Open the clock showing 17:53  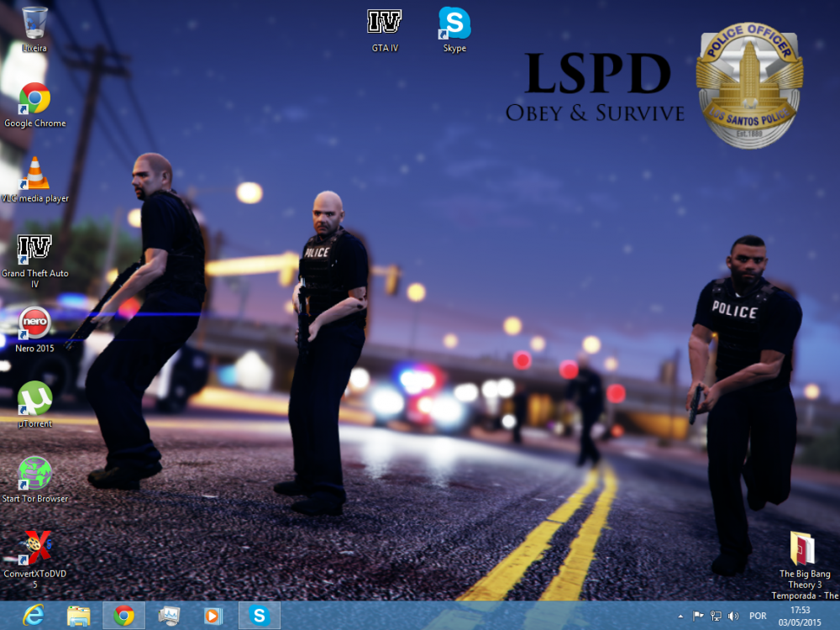point(800,616)
